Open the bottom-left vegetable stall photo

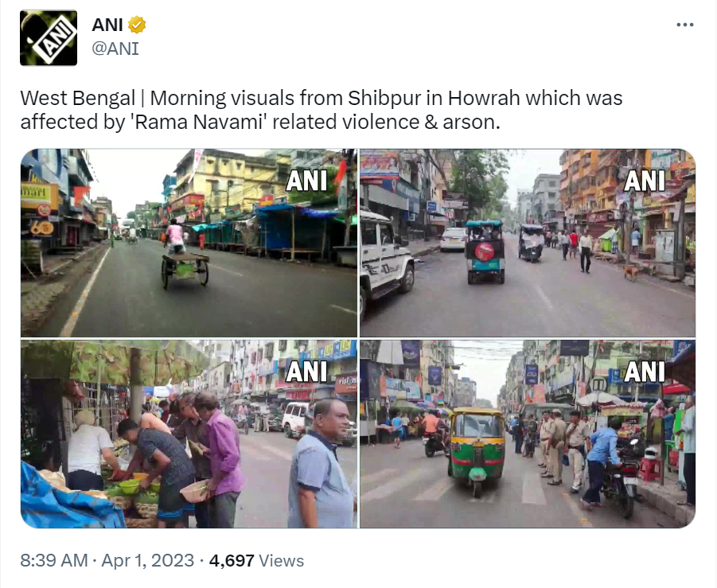click(189, 434)
